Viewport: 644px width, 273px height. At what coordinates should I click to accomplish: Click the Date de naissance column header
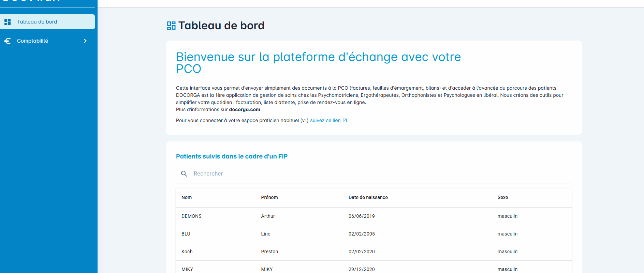point(368,198)
